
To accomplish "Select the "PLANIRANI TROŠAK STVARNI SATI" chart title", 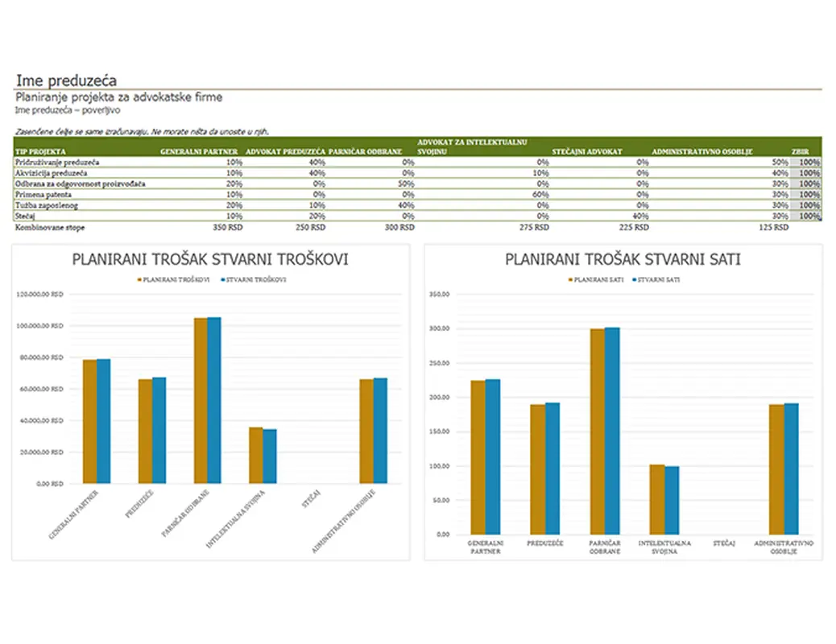I will 623,260.
